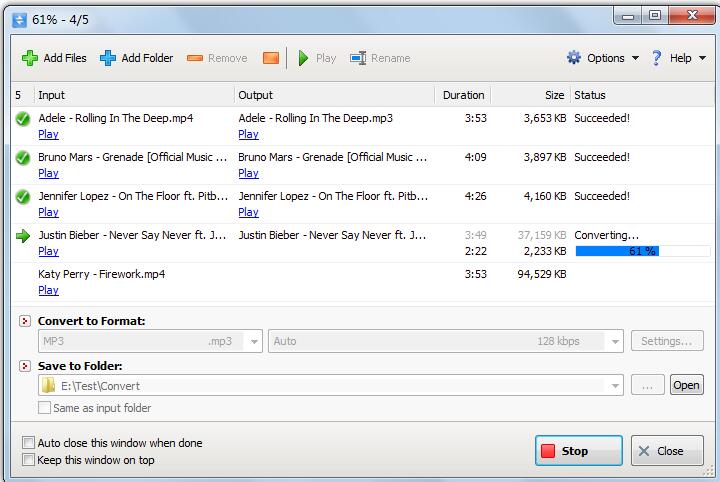Viewport: 720px width, 482px height.
Task: Play Jennifer Lopez On The Floor input file
Action: (x=48, y=213)
